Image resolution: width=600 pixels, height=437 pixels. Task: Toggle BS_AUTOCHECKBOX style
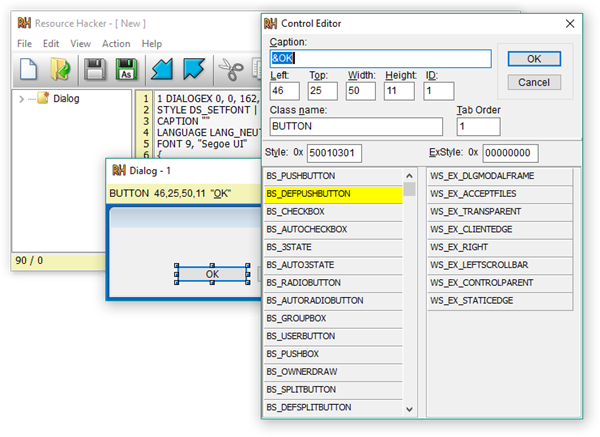(333, 229)
